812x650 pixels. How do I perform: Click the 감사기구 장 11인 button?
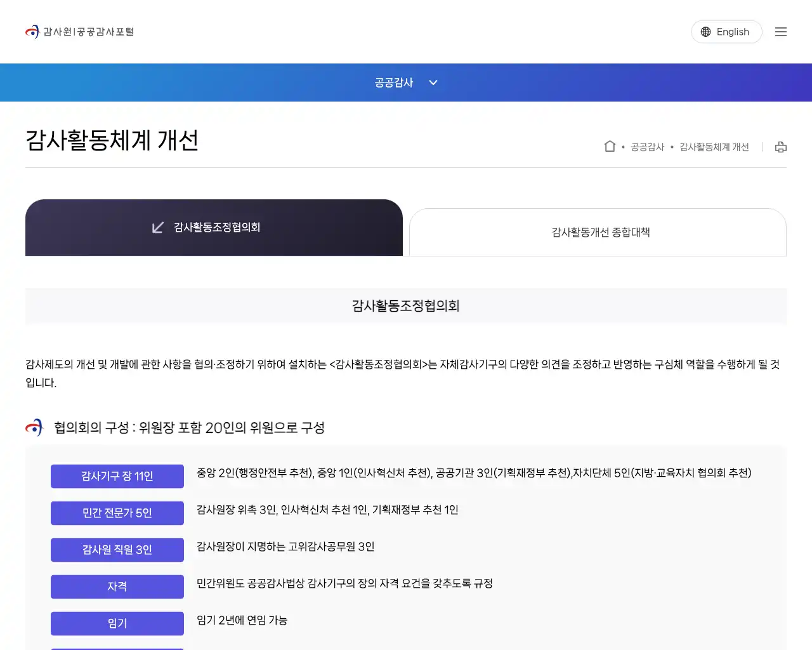pos(117,476)
